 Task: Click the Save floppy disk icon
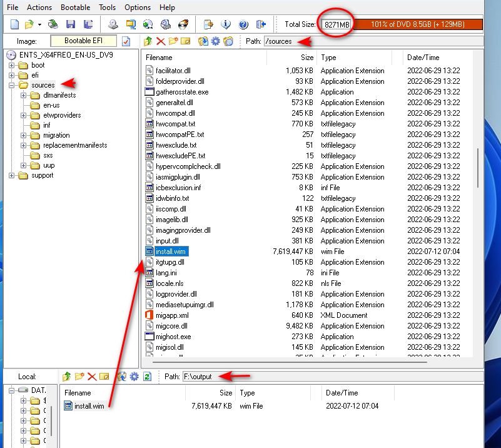click(71, 24)
